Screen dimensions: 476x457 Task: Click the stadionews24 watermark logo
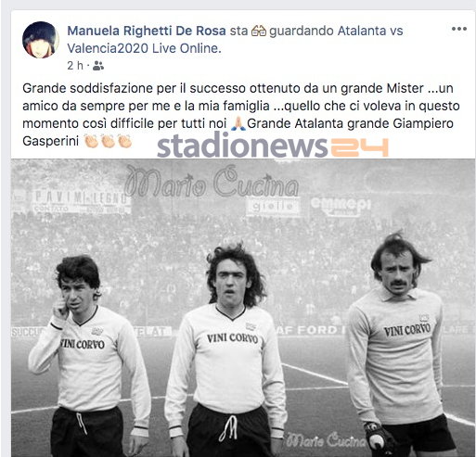[x=273, y=146]
